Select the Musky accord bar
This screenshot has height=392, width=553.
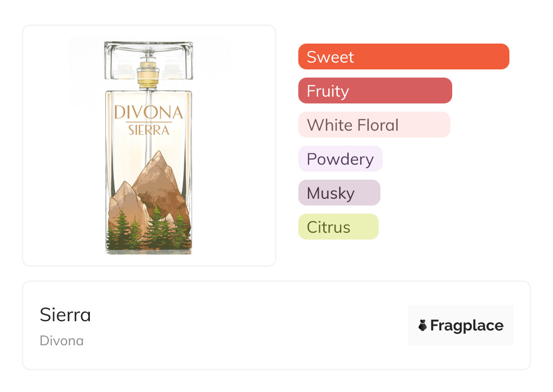(x=339, y=193)
